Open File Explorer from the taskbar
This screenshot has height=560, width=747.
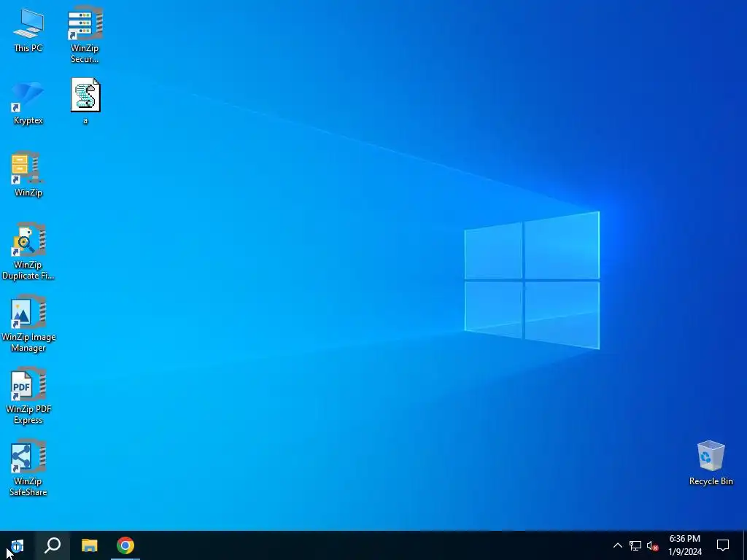89,545
